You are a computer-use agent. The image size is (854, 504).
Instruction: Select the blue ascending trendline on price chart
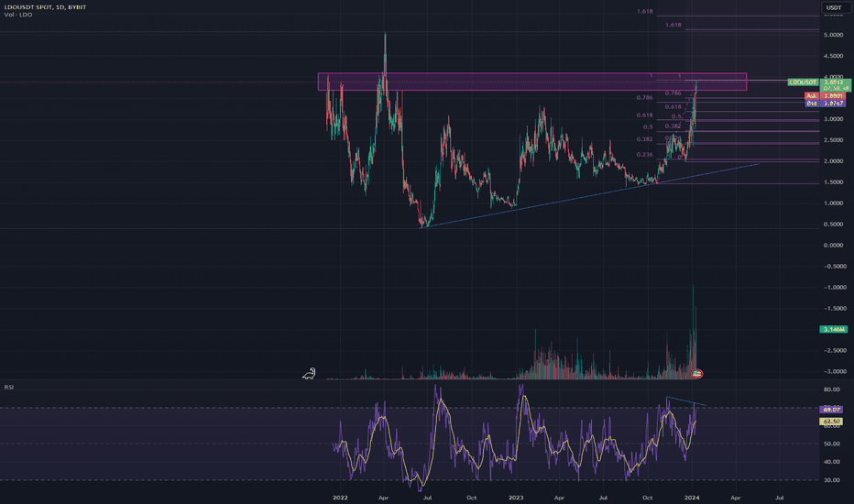pyautogui.click(x=588, y=195)
